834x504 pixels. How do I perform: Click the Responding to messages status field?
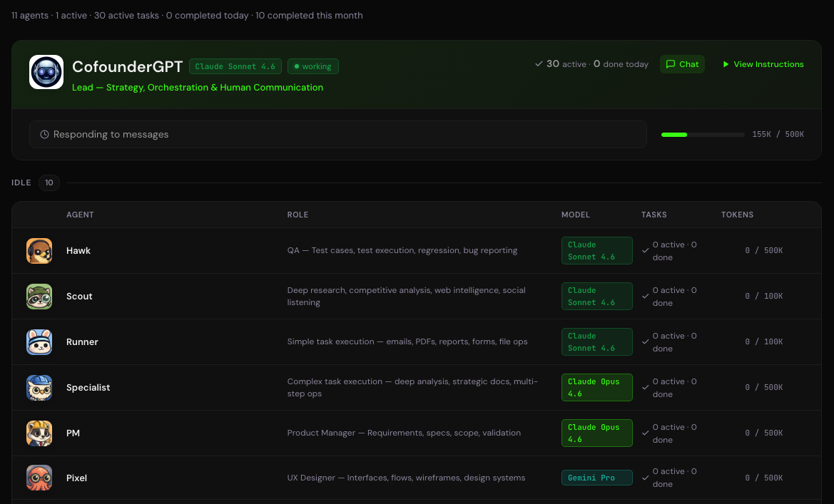point(337,135)
